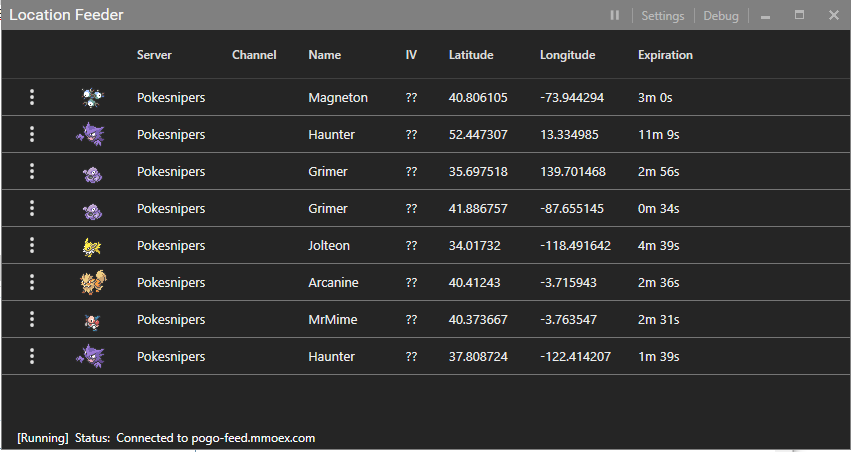Click latitude value 40.373667
The image size is (853, 452).
tap(478, 320)
